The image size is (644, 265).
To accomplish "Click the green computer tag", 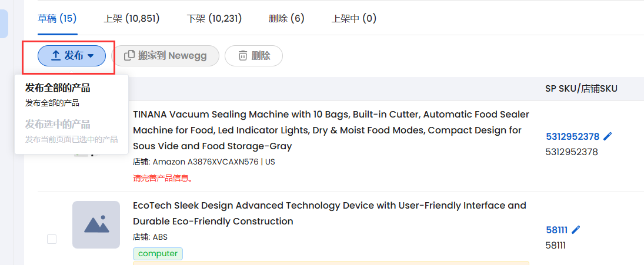I will [x=158, y=254].
